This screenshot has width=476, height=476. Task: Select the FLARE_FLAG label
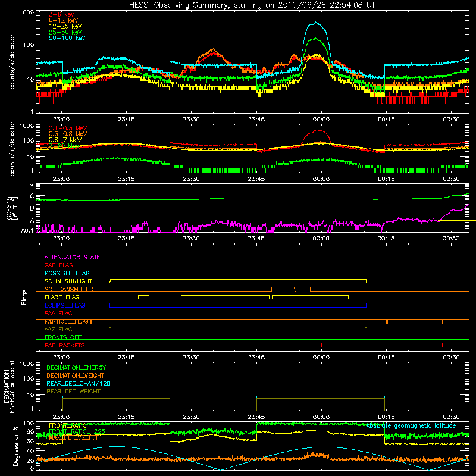(62, 297)
